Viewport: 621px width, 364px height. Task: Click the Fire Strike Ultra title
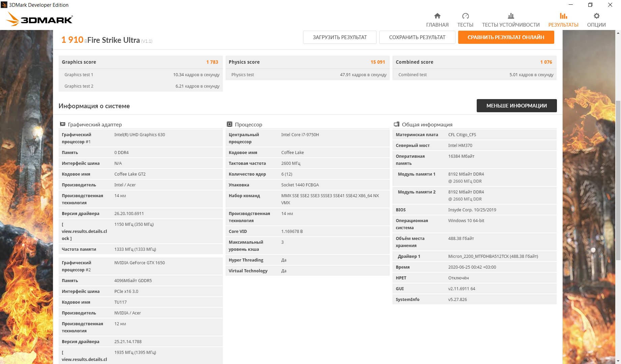click(x=113, y=40)
